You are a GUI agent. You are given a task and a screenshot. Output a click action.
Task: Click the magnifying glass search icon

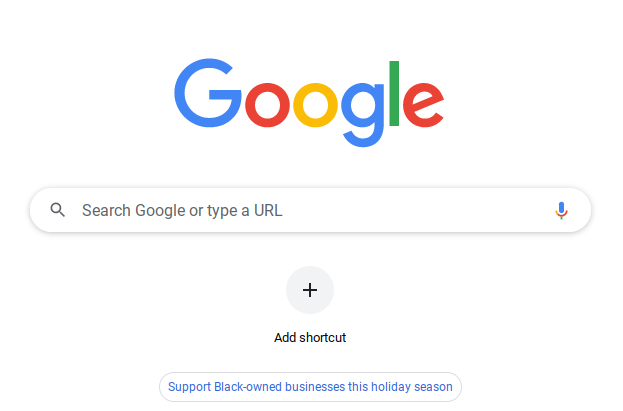point(58,210)
